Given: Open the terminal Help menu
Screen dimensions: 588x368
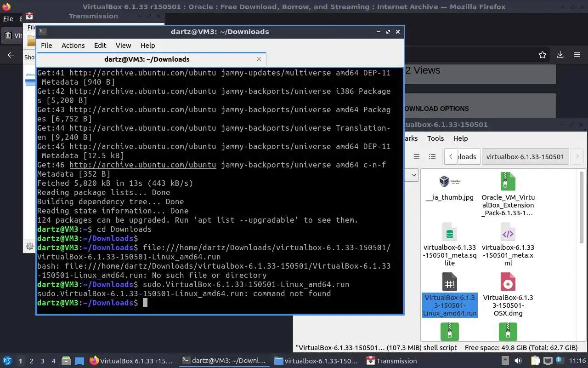Looking at the screenshot, I should click(147, 46).
